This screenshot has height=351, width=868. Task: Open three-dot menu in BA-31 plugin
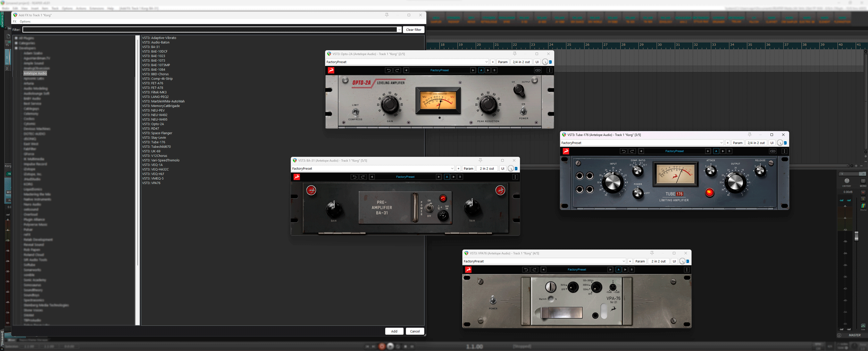click(x=515, y=177)
